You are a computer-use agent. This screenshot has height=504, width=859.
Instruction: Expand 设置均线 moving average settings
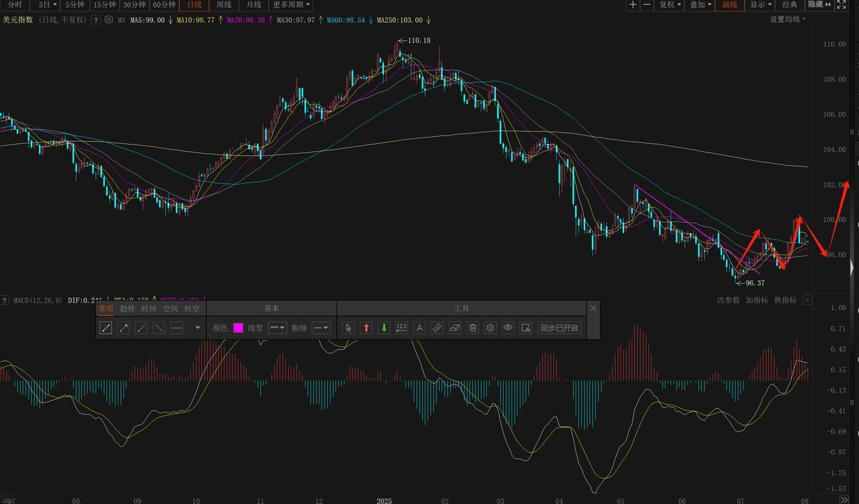[788, 19]
